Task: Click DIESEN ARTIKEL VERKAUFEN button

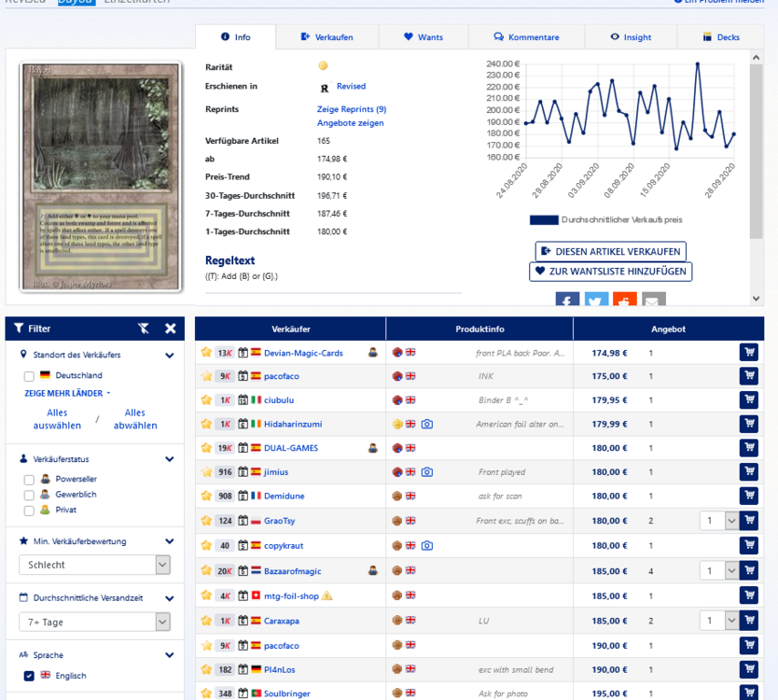Action: tap(611, 252)
